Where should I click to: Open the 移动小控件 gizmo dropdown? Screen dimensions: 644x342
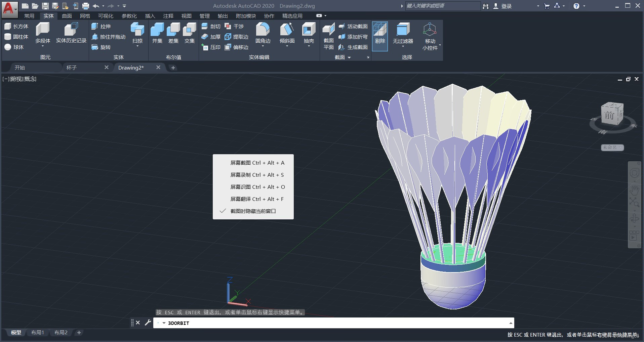point(440,45)
